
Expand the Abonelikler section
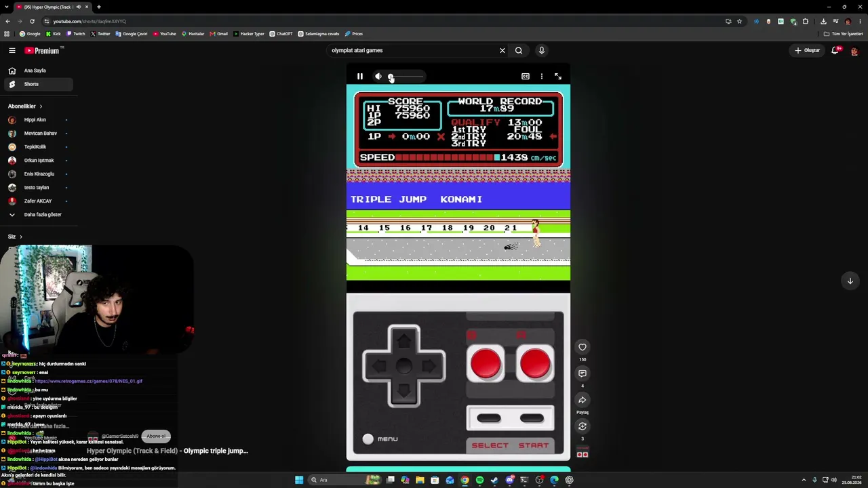click(25, 106)
